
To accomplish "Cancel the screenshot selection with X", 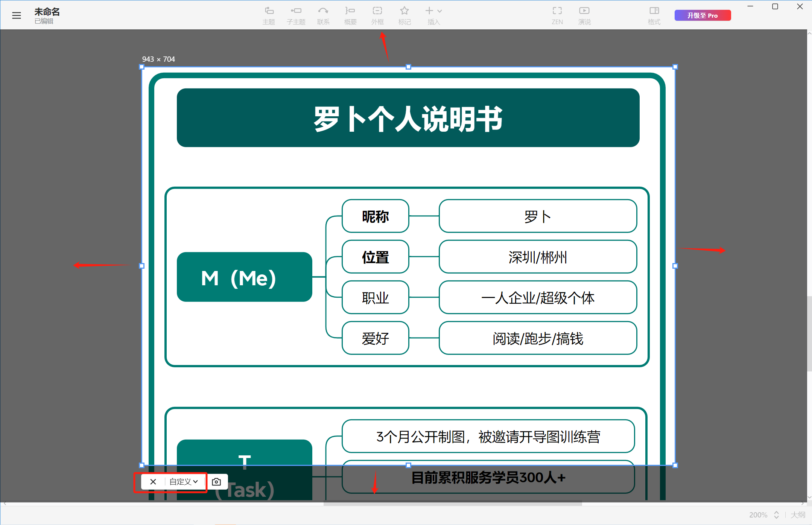I will pyautogui.click(x=153, y=482).
